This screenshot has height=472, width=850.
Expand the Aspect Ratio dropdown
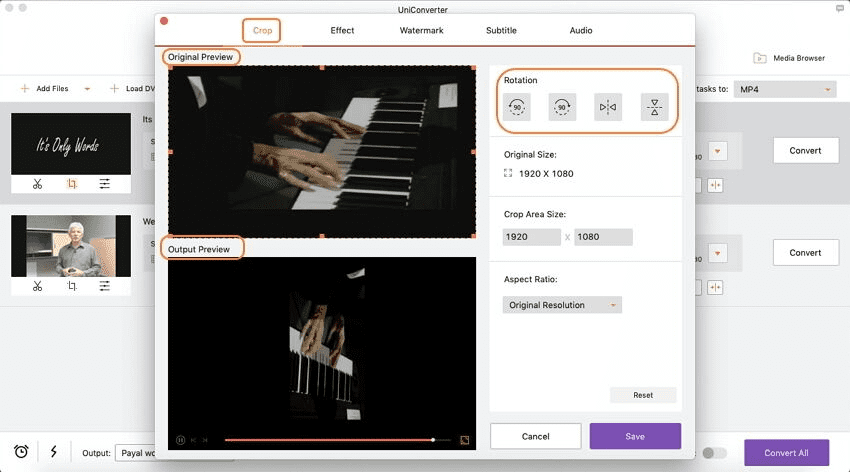(562, 305)
